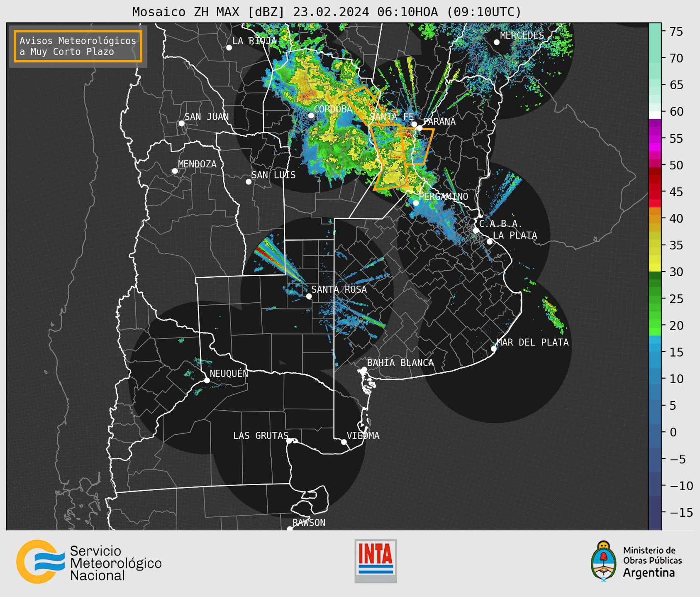The height and width of the screenshot is (597, 700).
Task: Click the orange warning polygon near Pergamino
Action: tap(390, 158)
